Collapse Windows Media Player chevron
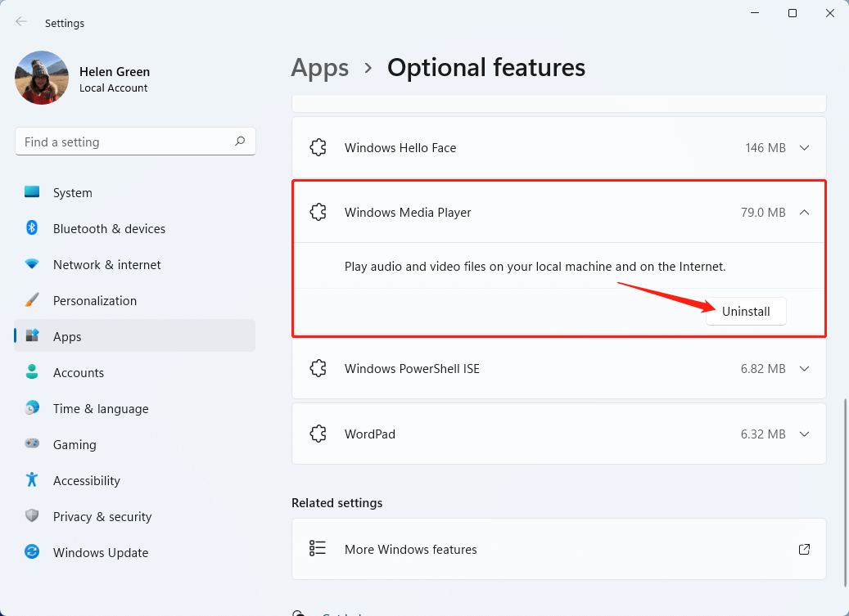 click(x=805, y=213)
